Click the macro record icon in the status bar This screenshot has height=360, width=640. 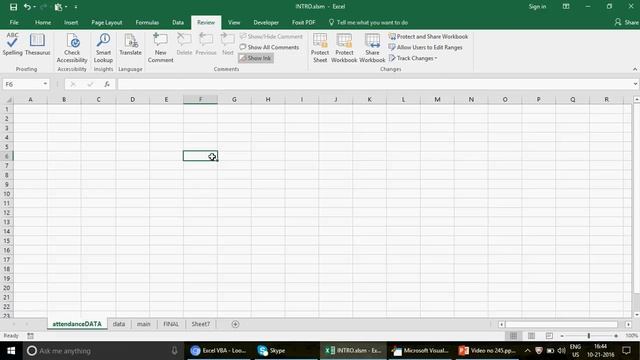click(30, 336)
